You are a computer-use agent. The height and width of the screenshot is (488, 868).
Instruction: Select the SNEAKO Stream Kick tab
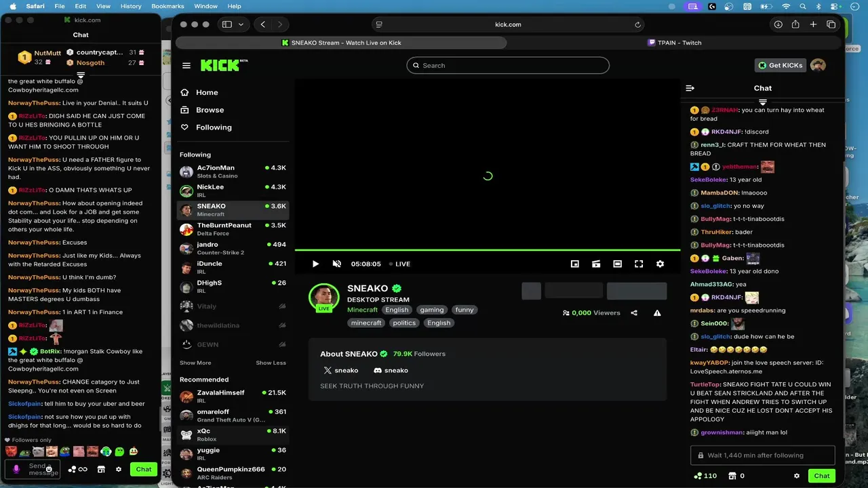[341, 43]
